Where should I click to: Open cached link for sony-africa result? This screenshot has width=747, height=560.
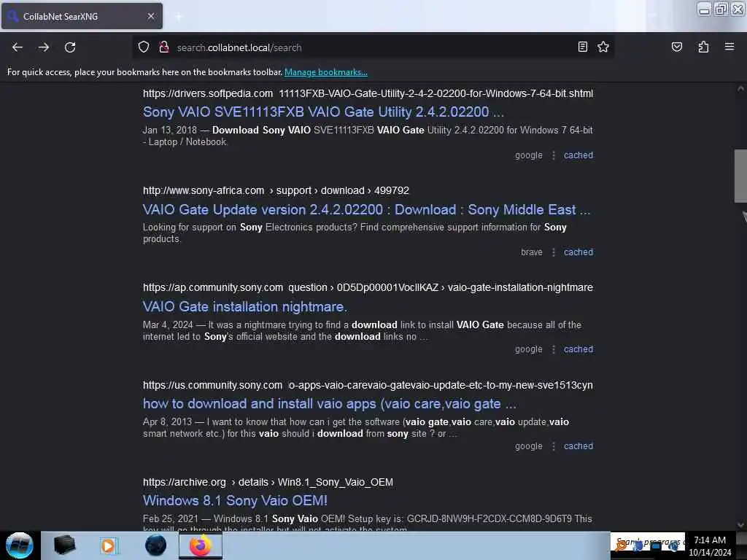(578, 252)
